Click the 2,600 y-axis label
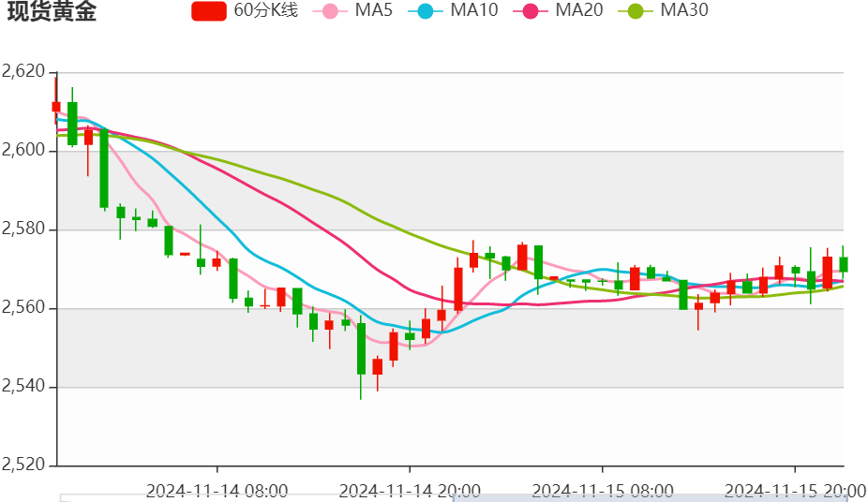 coord(23,150)
